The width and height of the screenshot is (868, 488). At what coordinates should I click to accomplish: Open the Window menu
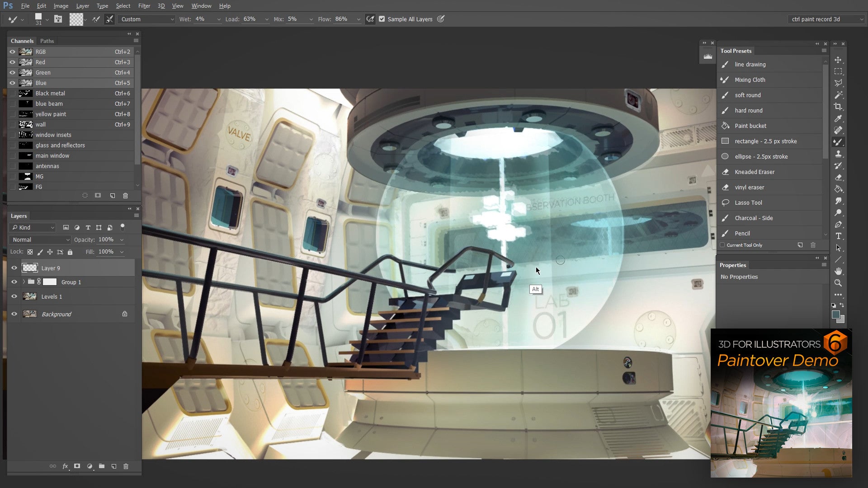click(x=201, y=5)
